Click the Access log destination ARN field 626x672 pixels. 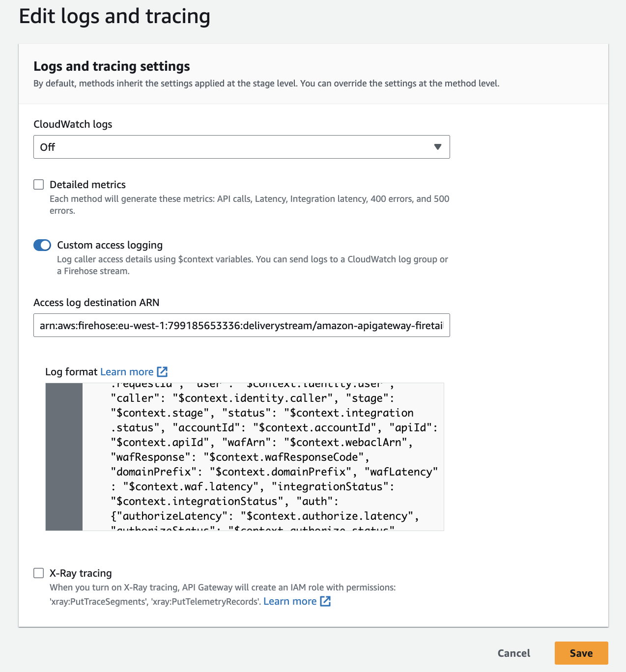point(241,325)
